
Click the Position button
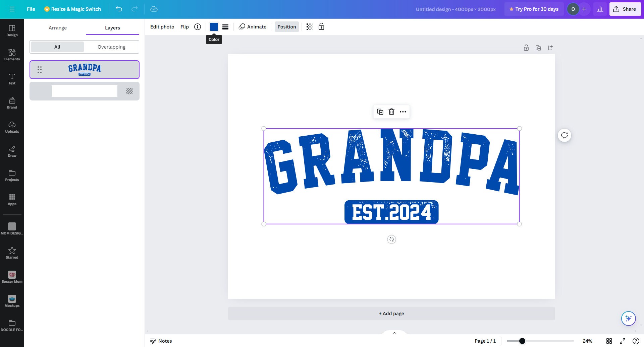286,27
